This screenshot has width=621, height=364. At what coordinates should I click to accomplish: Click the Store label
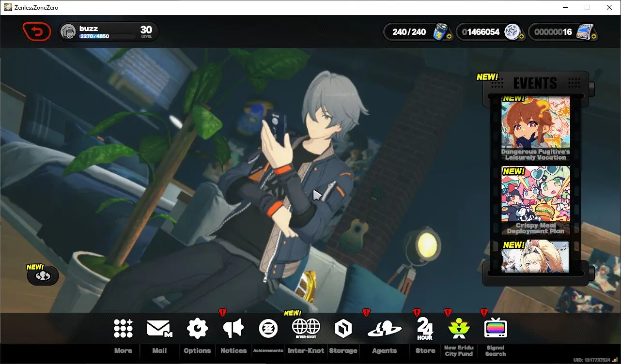[x=425, y=351]
